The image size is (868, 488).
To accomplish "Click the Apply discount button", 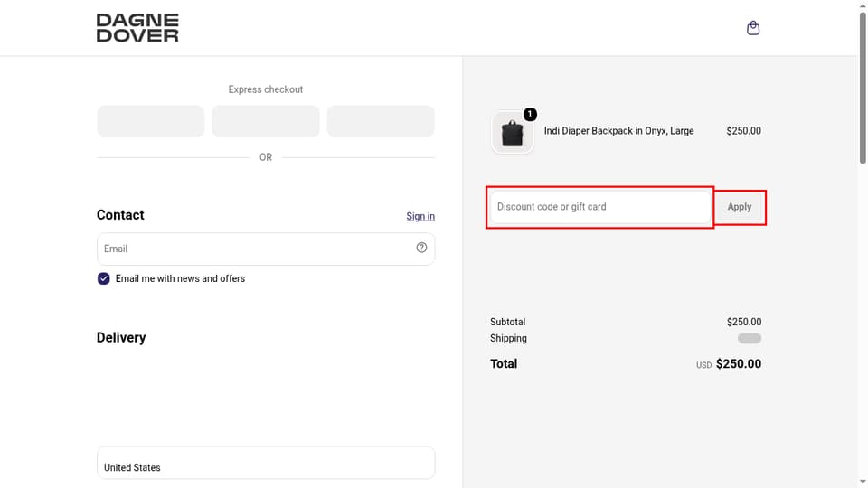I will pyautogui.click(x=740, y=207).
